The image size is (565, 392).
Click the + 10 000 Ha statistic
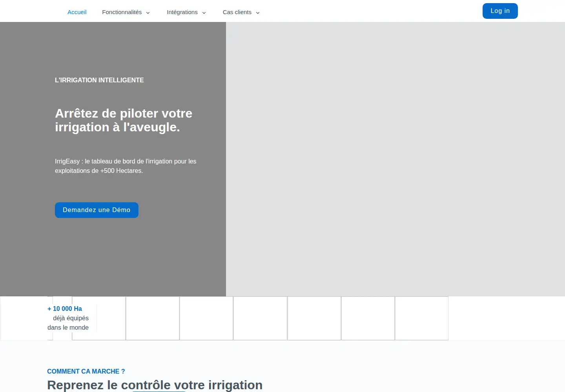pyautogui.click(x=65, y=309)
